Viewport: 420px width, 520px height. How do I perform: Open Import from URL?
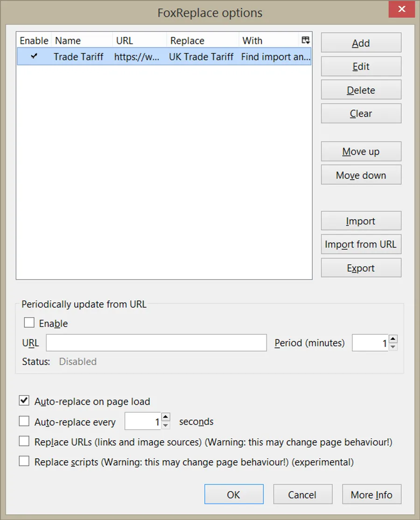click(x=361, y=244)
